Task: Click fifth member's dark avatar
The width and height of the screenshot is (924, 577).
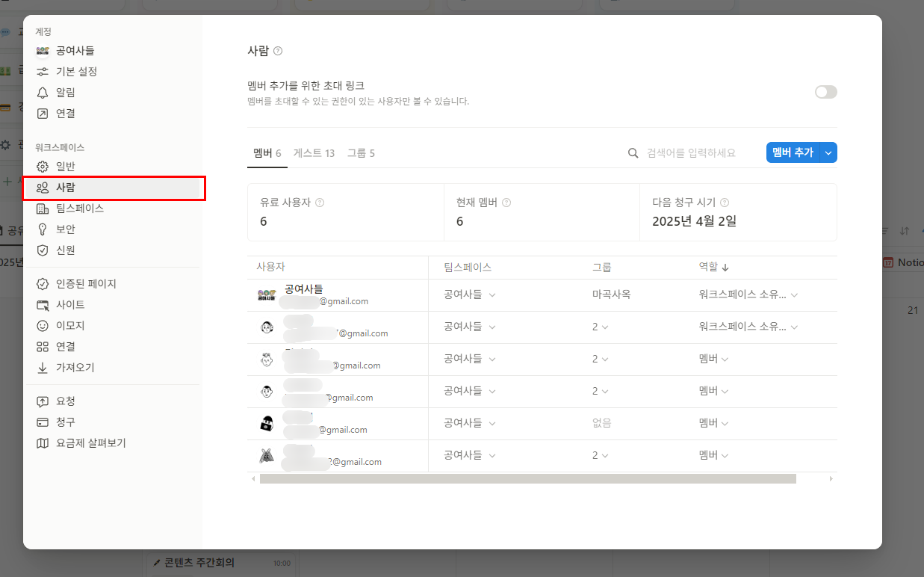Action: pyautogui.click(x=267, y=424)
